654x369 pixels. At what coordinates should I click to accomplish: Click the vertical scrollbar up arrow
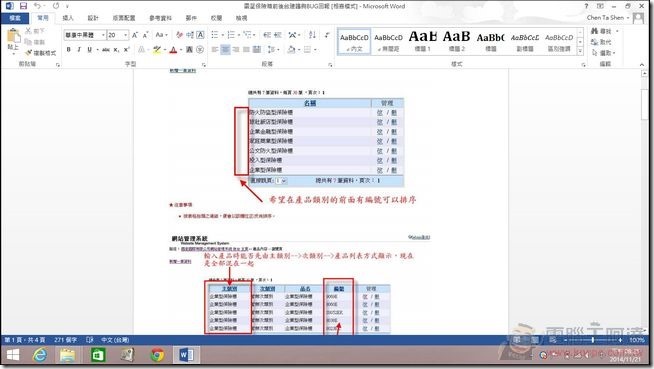pos(644,73)
